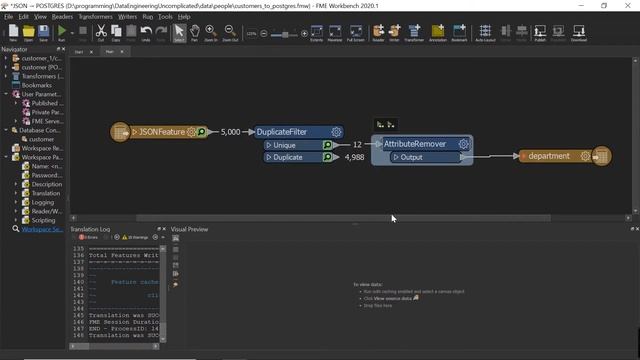Click the Full Screen toolbar icon
Screen dimensions: 640x360
[356, 33]
